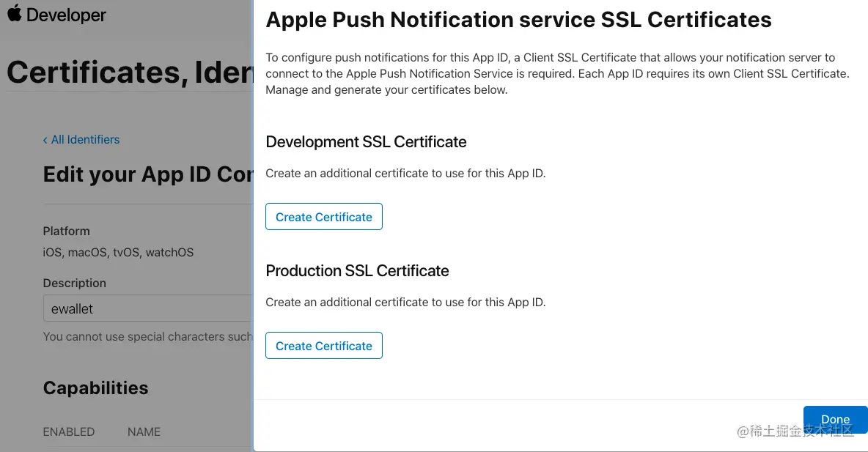Viewport: 868px width, 452px height.
Task: Select the Development SSL Certificate heading
Action: pyautogui.click(x=366, y=141)
